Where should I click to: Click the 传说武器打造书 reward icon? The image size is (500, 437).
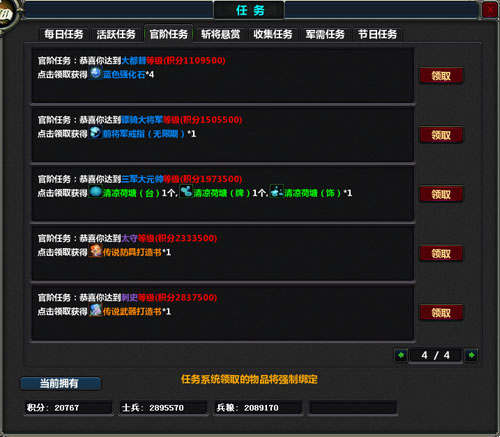[95, 310]
